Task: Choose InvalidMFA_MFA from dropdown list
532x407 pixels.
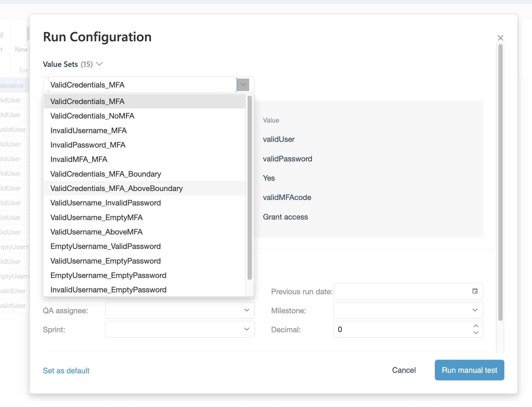Action: 79,159
